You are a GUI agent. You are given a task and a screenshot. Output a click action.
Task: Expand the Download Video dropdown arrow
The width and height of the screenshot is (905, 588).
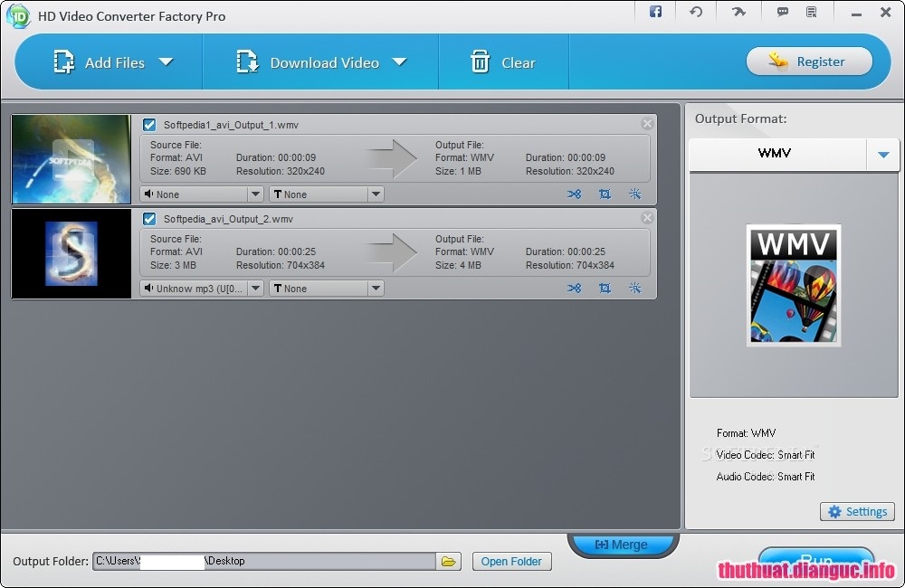[399, 62]
